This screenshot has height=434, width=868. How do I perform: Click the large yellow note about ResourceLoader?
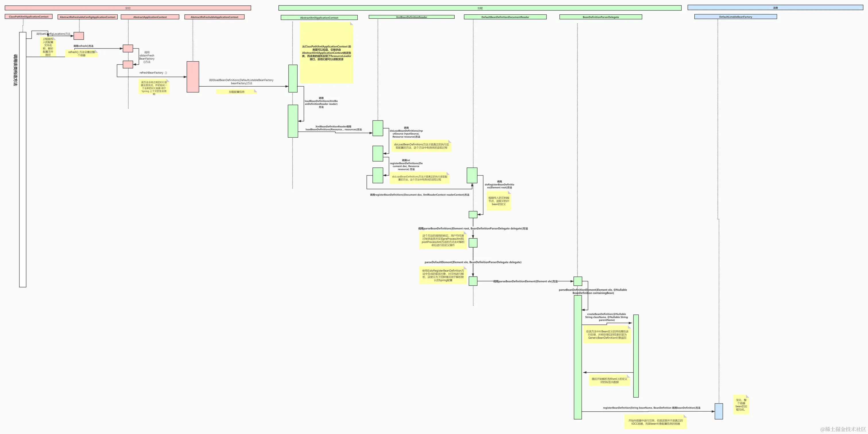coord(326,53)
